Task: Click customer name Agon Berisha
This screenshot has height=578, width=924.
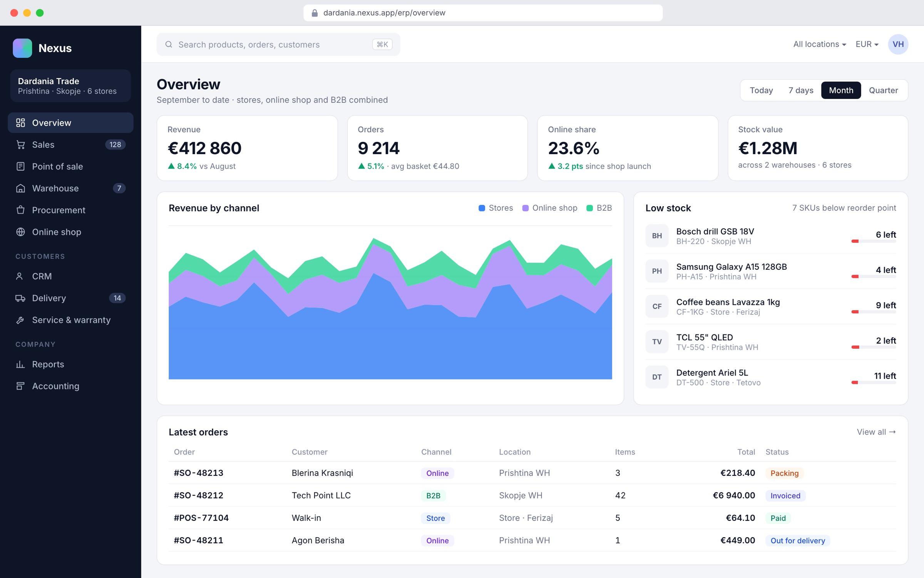Action: 318,540
